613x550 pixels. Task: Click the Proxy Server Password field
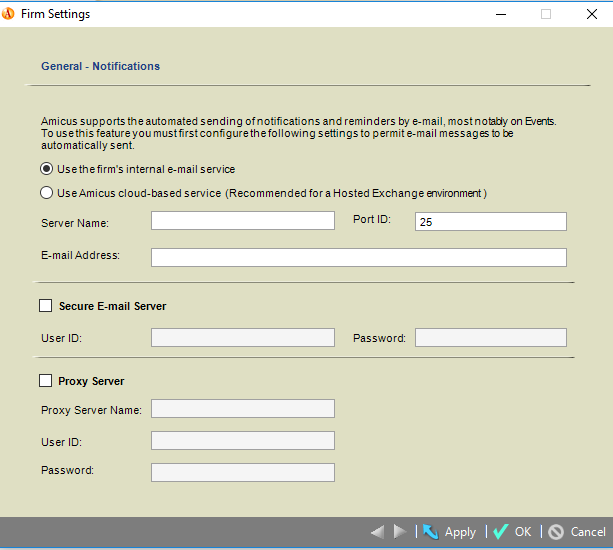[x=243, y=473]
